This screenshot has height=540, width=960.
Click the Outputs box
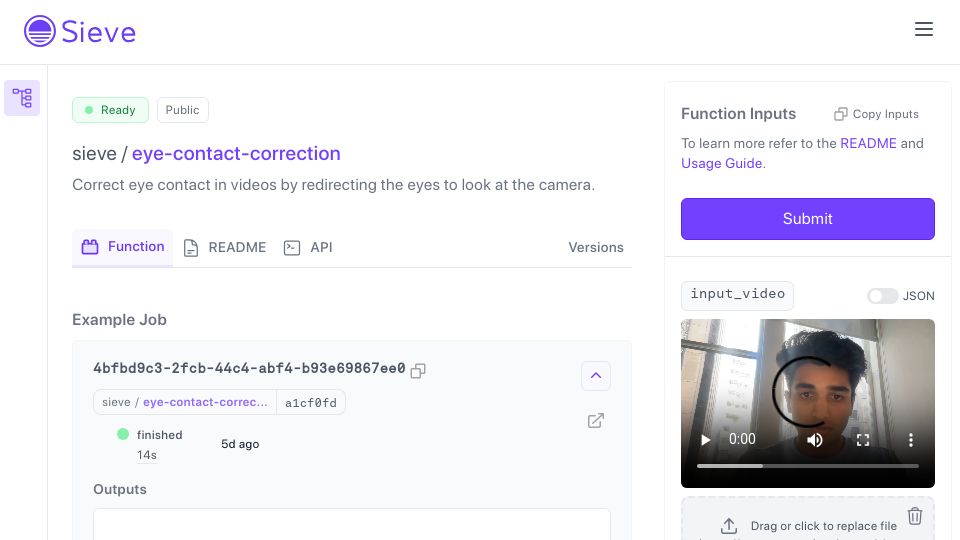coord(351,525)
